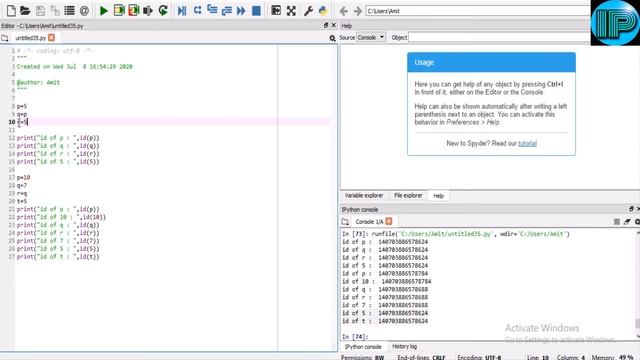Maximize the current pane
Viewport: 640px width, 360px height.
coord(276,11)
